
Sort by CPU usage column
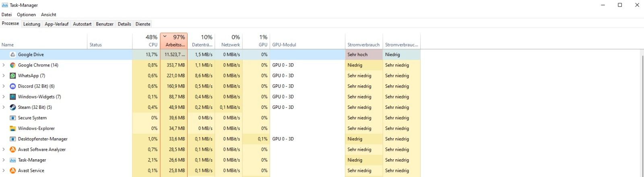146,41
